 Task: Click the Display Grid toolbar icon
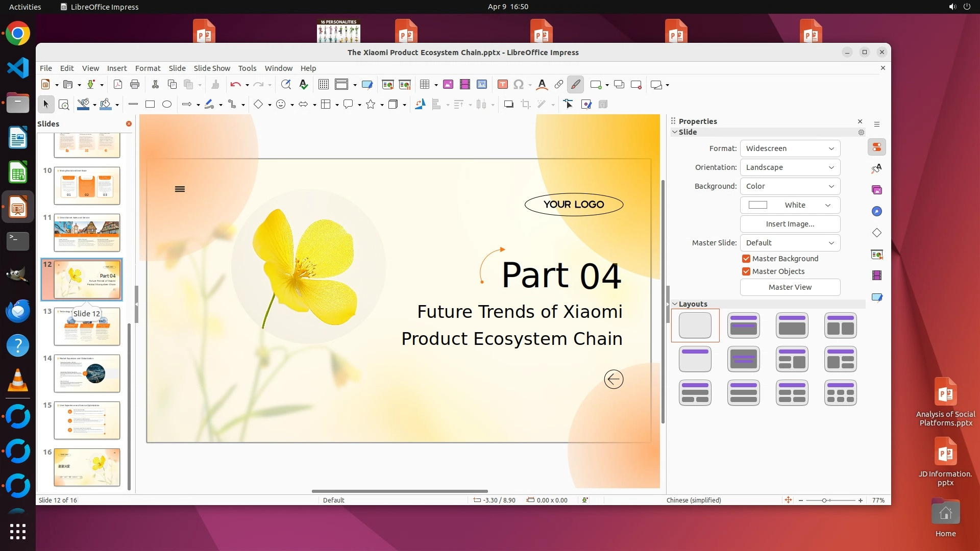click(x=324, y=85)
